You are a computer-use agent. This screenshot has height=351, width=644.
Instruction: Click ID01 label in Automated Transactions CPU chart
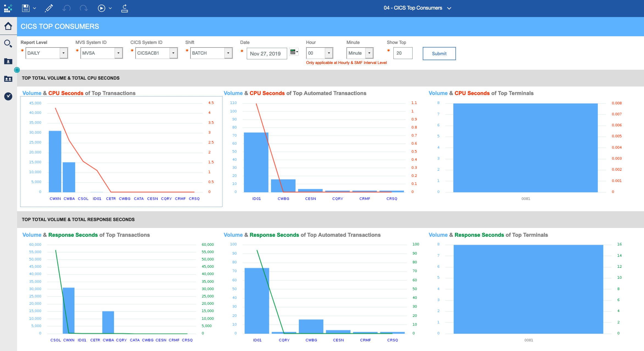click(x=256, y=199)
